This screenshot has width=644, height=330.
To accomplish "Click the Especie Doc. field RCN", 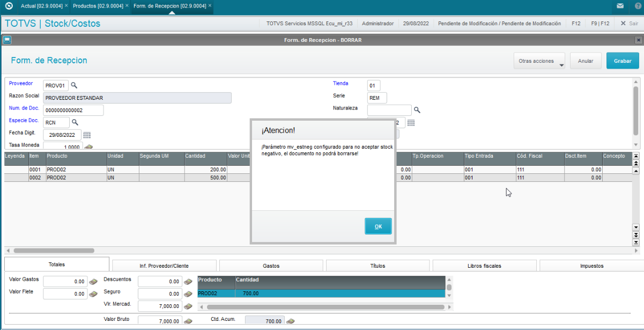I will (x=56, y=122).
